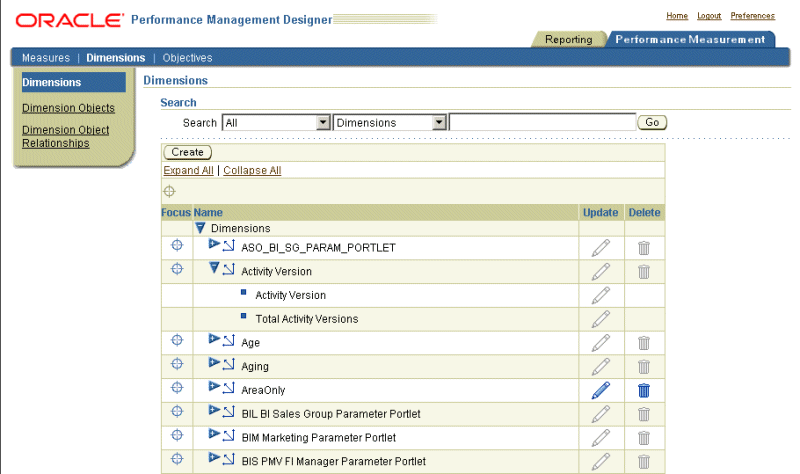Collapse the root Dimensions tree node
Viewport: 800px width, 474px height.
[200, 228]
